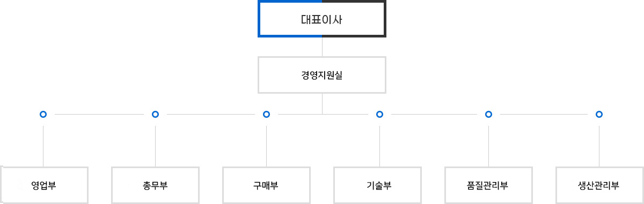Click the 품질관리부 department box
Viewport: 644px width, 204px height.
click(x=488, y=185)
